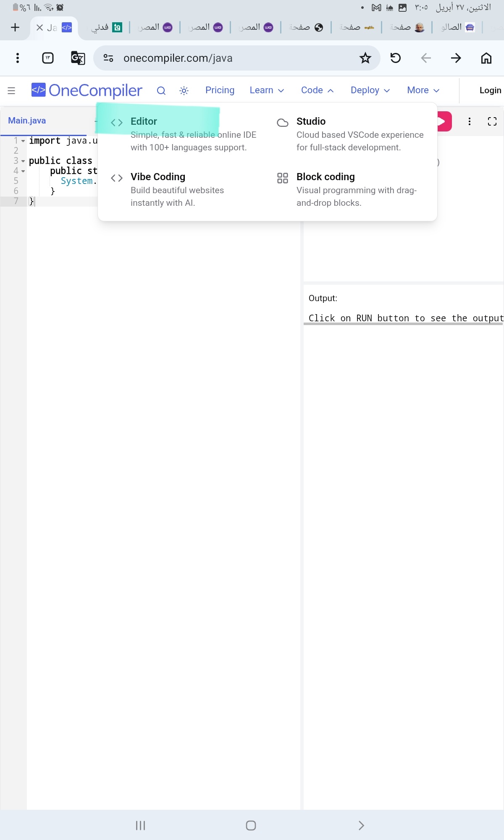The height and width of the screenshot is (840, 504).
Task: Open OneCompiler search
Action: pyautogui.click(x=161, y=90)
